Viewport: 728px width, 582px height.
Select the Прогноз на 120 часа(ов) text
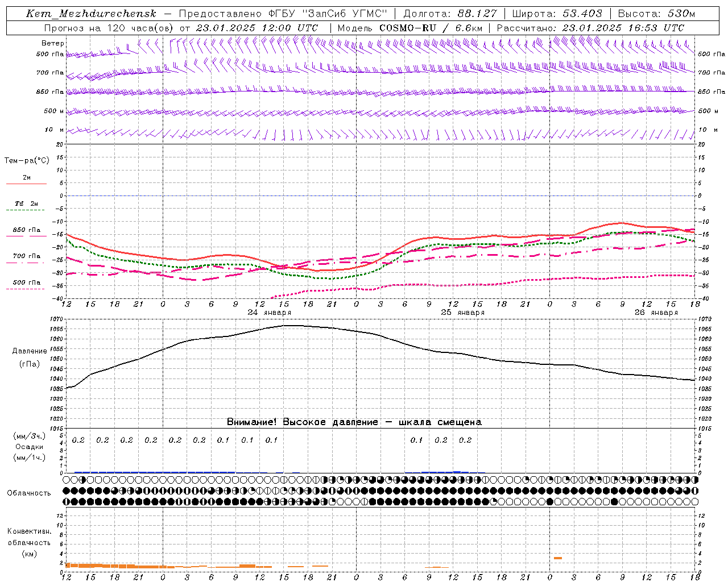109,27
